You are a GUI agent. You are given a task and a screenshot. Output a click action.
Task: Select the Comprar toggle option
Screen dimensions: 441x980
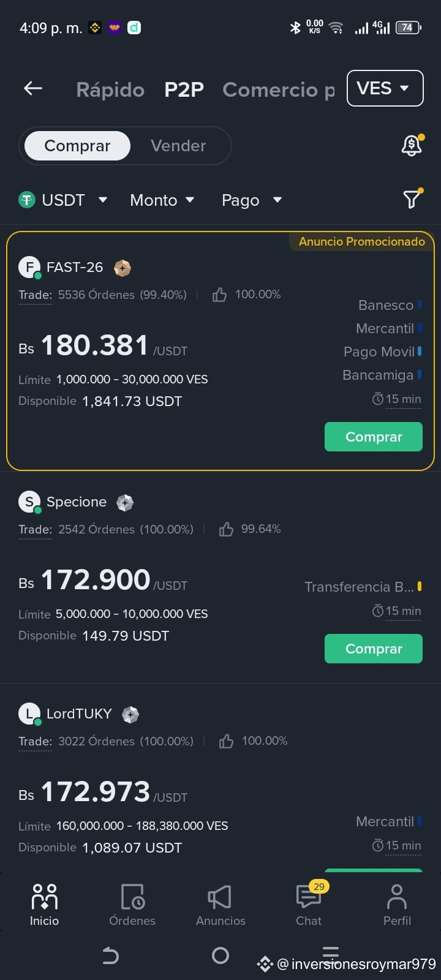(x=77, y=146)
